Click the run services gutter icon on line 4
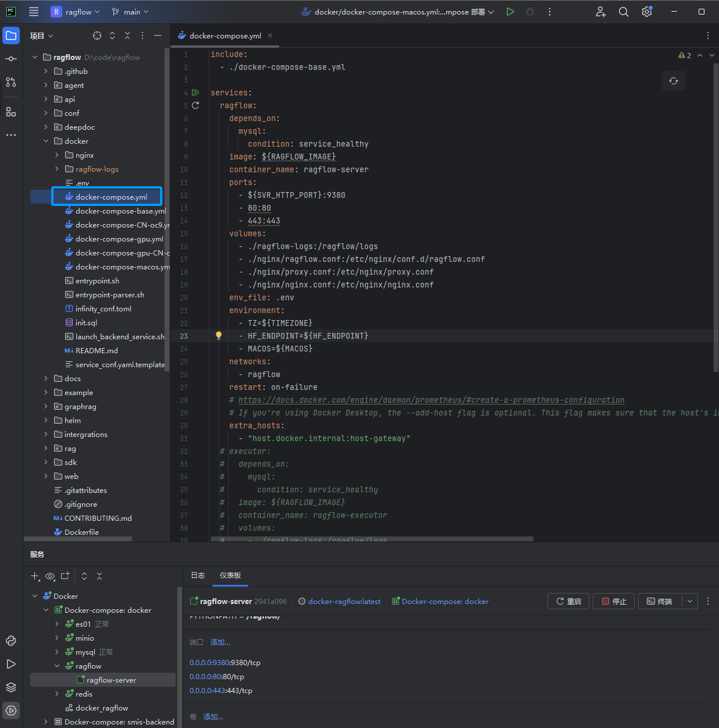 pos(195,93)
